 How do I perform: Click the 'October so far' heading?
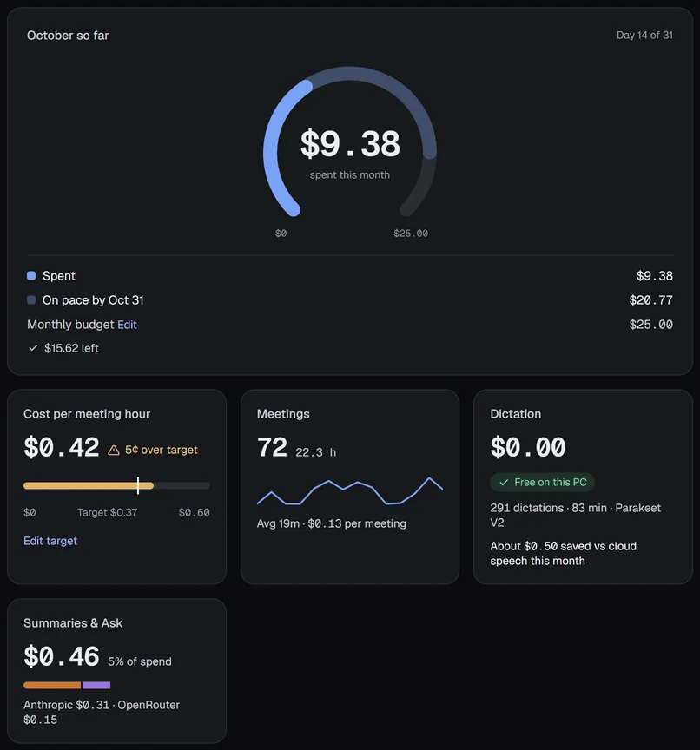[x=68, y=36]
